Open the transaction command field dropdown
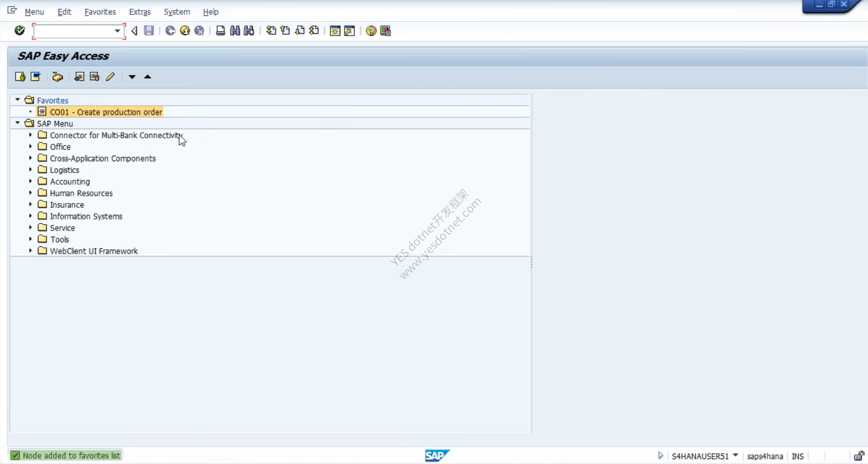This screenshot has width=868, height=464. pyautogui.click(x=117, y=31)
